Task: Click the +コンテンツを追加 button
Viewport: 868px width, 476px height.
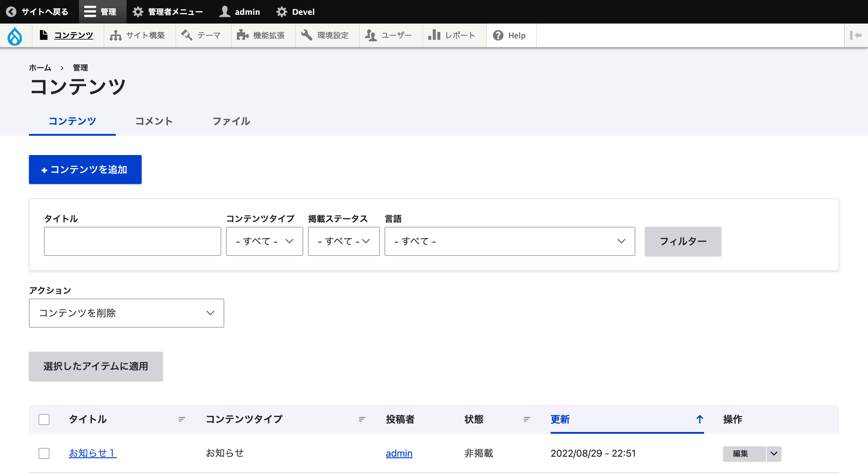Action: click(x=85, y=169)
